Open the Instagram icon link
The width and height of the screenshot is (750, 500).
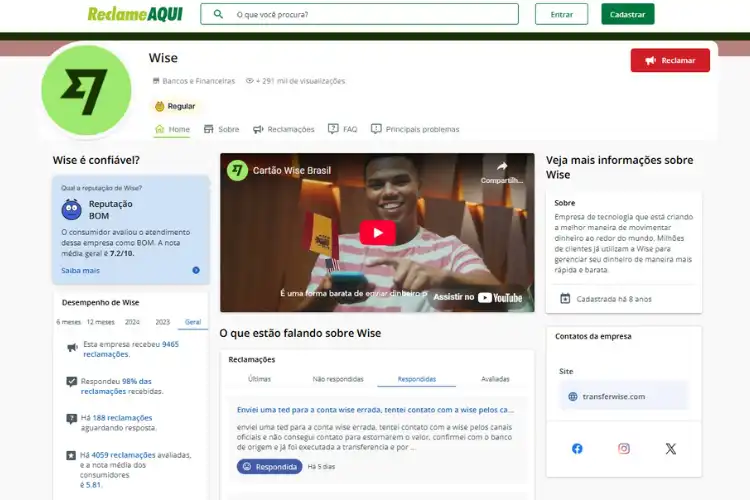point(624,448)
